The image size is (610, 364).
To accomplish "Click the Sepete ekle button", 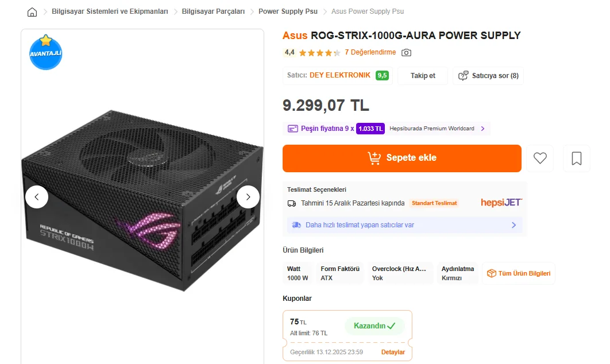I will [401, 158].
